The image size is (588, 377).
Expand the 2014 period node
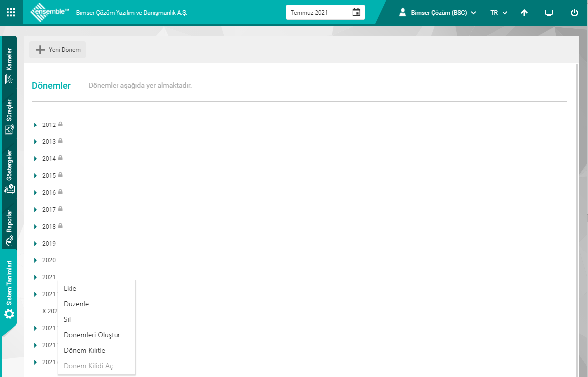pos(36,159)
